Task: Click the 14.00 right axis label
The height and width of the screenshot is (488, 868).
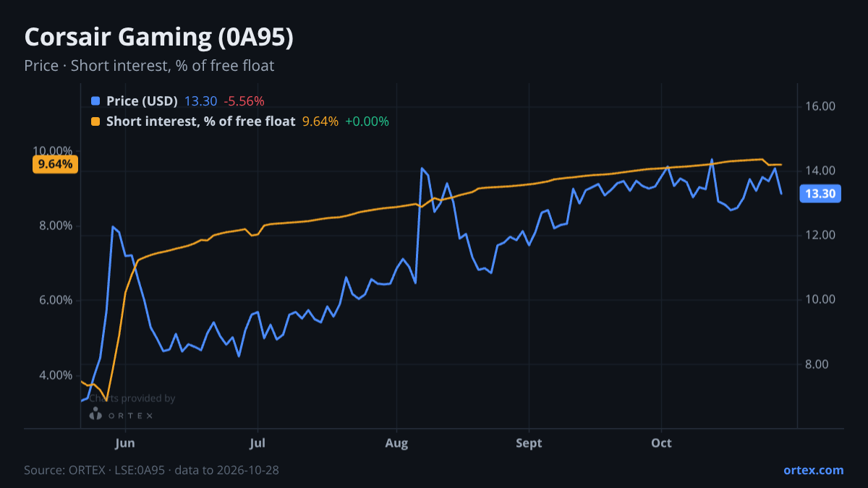Action: pyautogui.click(x=820, y=171)
